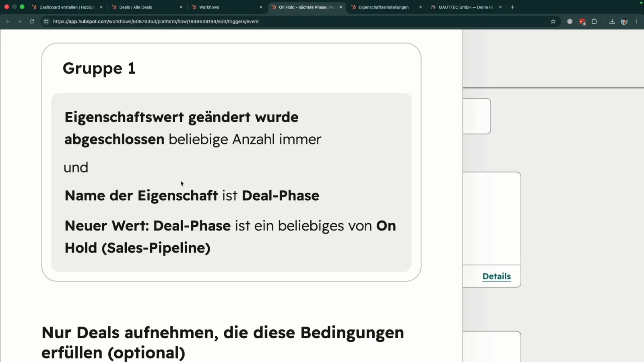The height and width of the screenshot is (362, 644).
Task: Switch to the Eigenschaftseinstellungen tab
Action: pos(386,7)
